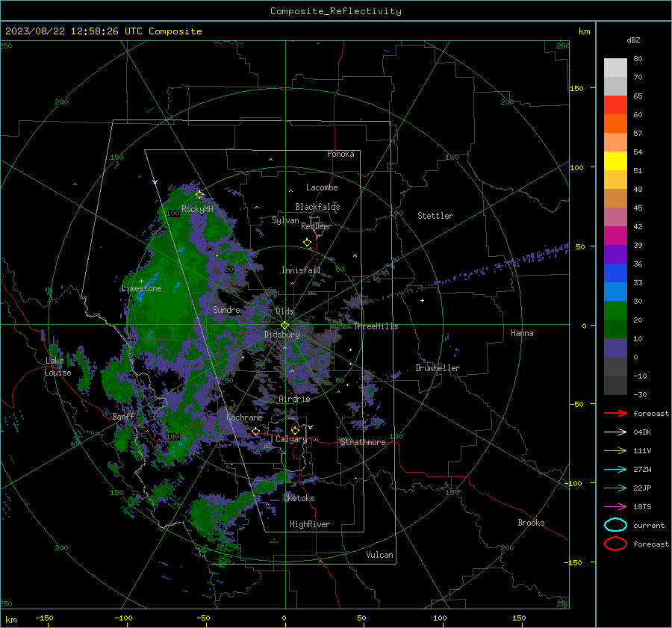
Task: Select the Blackfalds town label
Action: click(317, 207)
